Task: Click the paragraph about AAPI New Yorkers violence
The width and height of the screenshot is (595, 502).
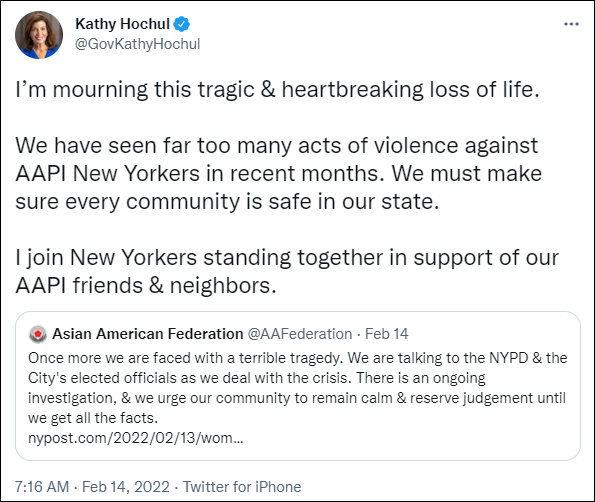Action: point(278,173)
